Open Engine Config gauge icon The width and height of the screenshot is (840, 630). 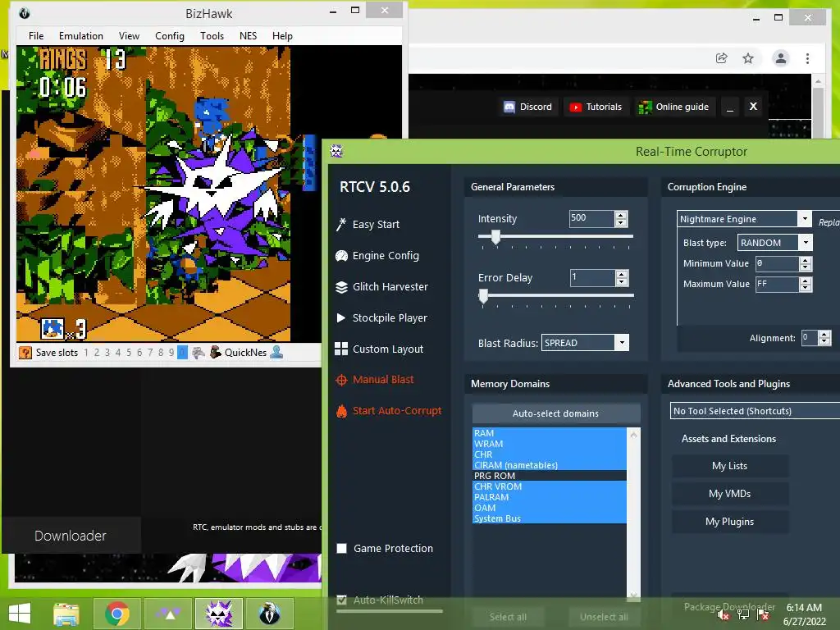click(x=341, y=256)
